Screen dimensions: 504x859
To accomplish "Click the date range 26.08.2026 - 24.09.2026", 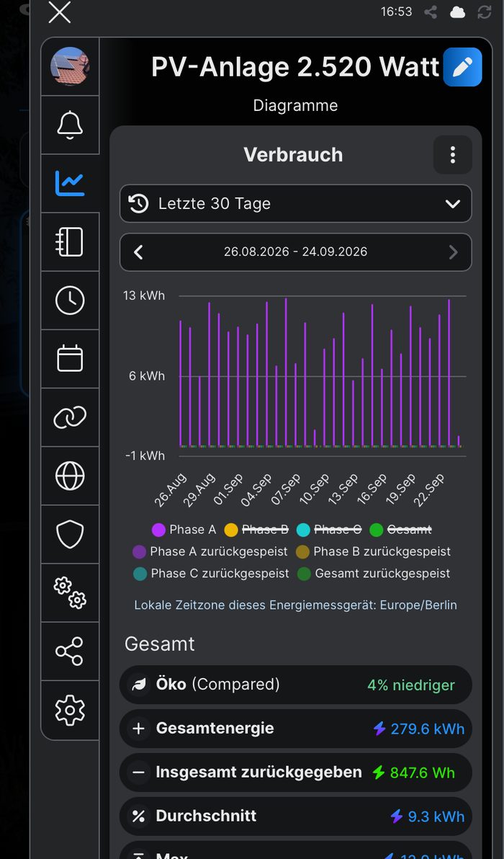I will (x=295, y=252).
